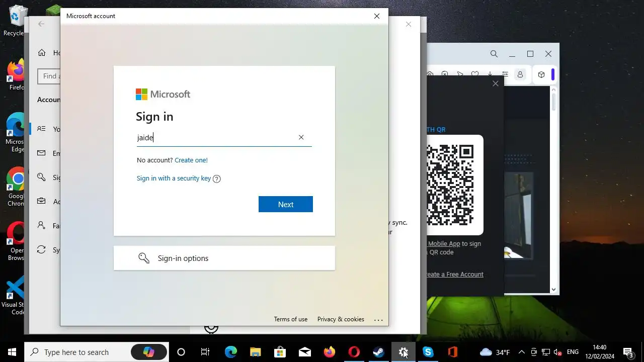Click the Meet Now camera tray icon

tap(534, 352)
